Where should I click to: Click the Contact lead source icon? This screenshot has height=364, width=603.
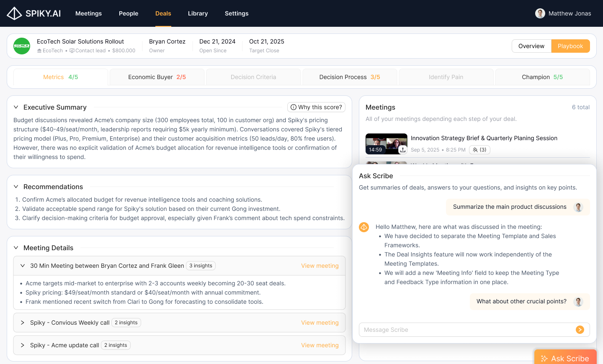[72, 51]
